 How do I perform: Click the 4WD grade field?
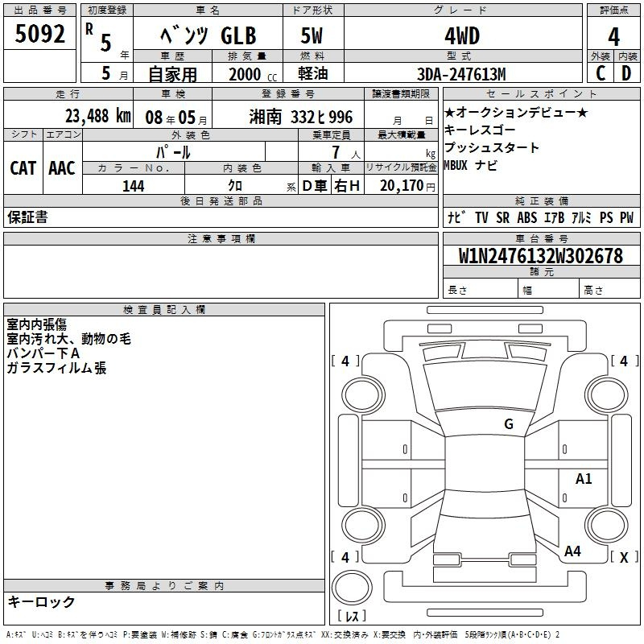(461, 36)
